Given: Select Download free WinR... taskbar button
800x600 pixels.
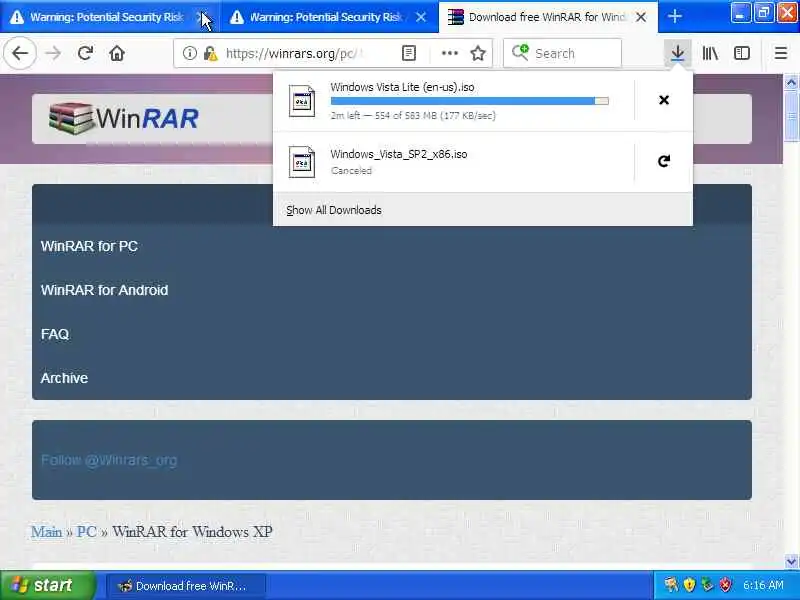Looking at the screenshot, I should point(186,586).
